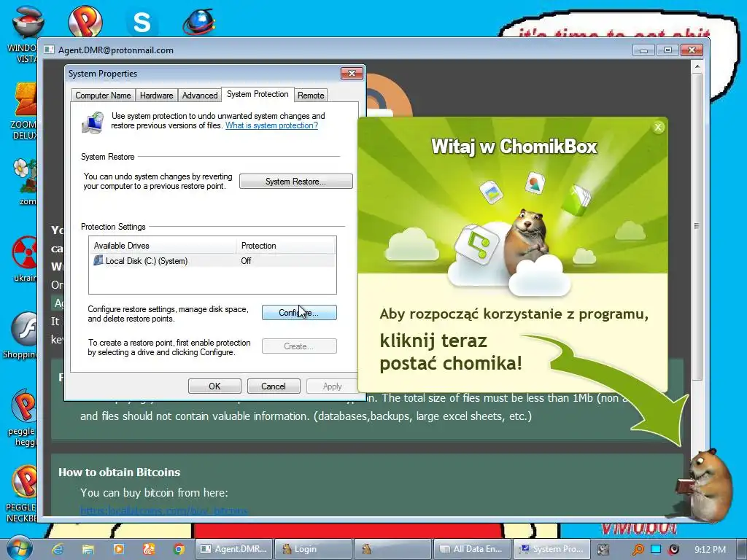Open the PopCap P desktop icon at top
The width and height of the screenshot is (747, 560).
[85, 21]
